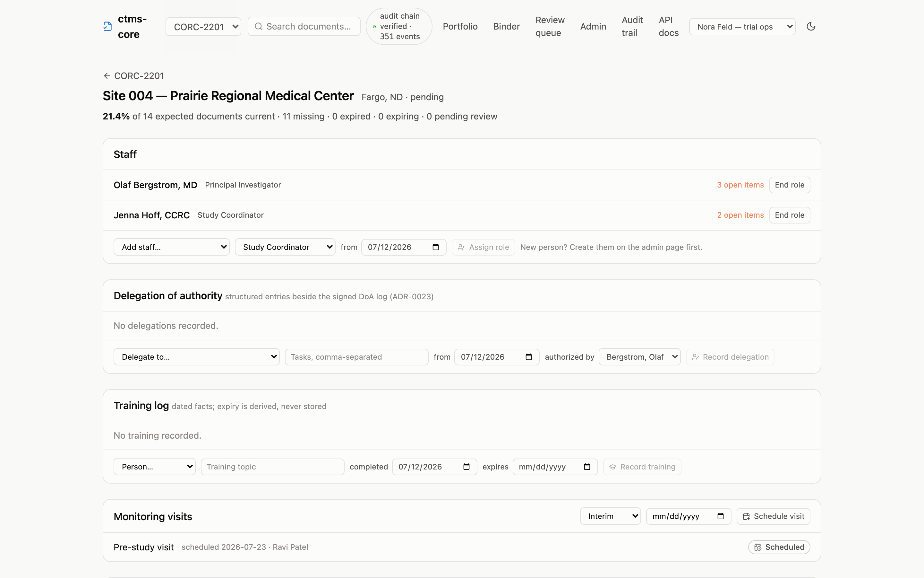Open API docs
Image resolution: width=924 pixels, height=578 pixels.
(669, 26)
